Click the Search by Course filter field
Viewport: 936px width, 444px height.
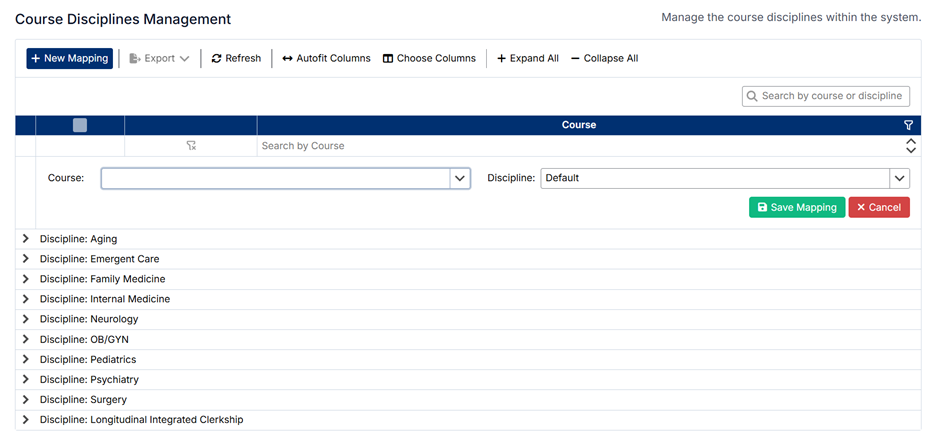[x=570, y=146]
